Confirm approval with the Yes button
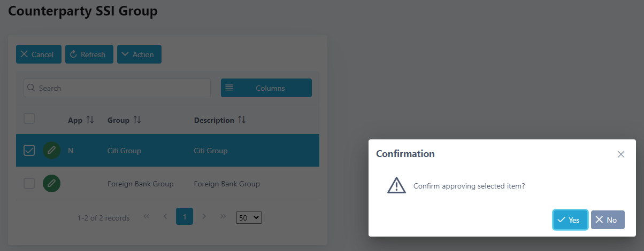 pyautogui.click(x=570, y=220)
